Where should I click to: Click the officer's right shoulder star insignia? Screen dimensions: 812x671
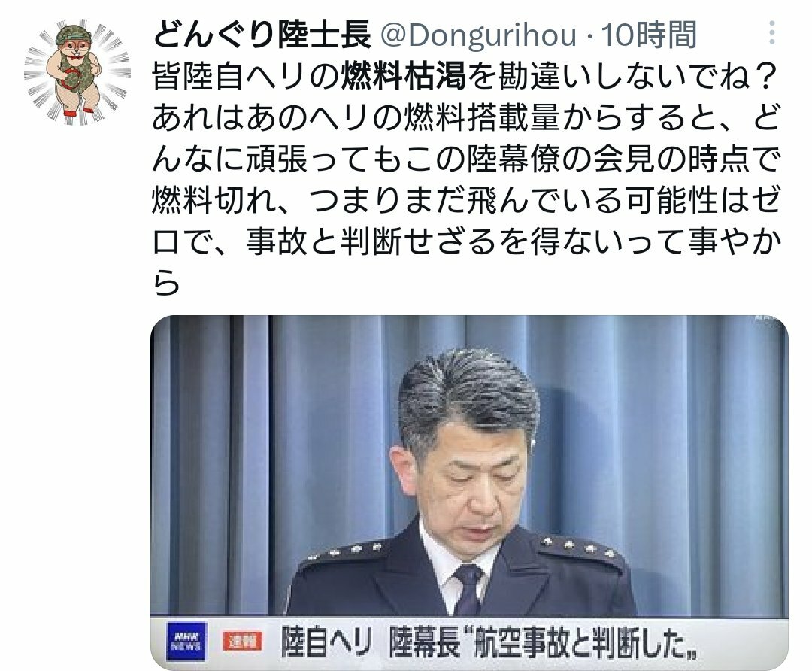tap(346, 552)
